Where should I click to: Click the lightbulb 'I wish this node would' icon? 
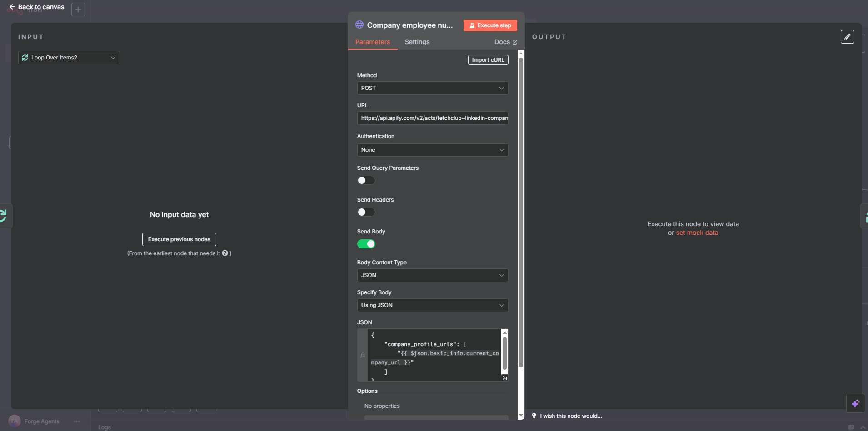(x=534, y=416)
